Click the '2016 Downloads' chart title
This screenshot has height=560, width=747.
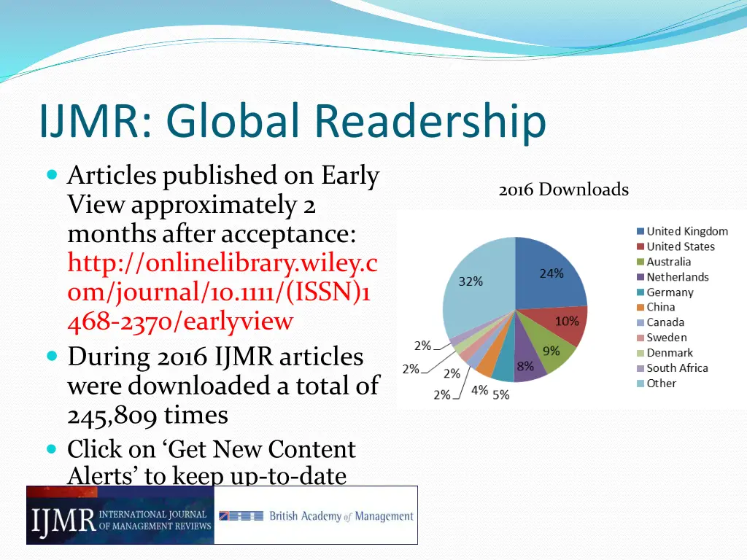564,190
